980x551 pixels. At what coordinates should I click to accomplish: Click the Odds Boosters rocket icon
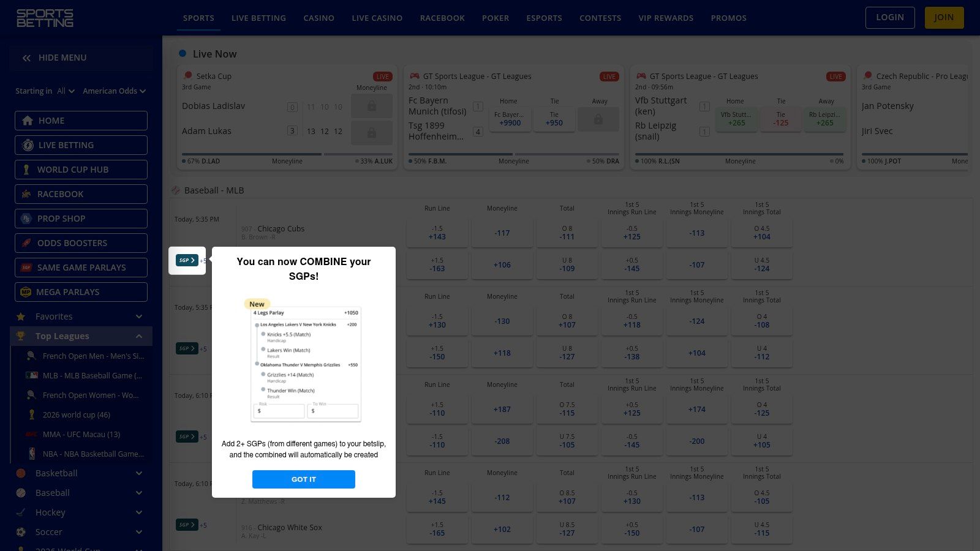(26, 243)
